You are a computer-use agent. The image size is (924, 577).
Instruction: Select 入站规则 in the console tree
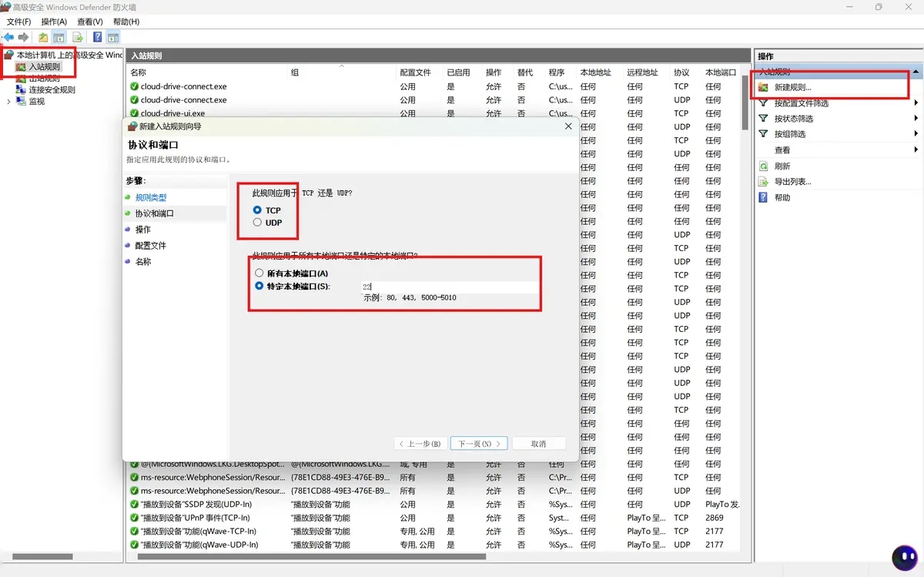45,67
